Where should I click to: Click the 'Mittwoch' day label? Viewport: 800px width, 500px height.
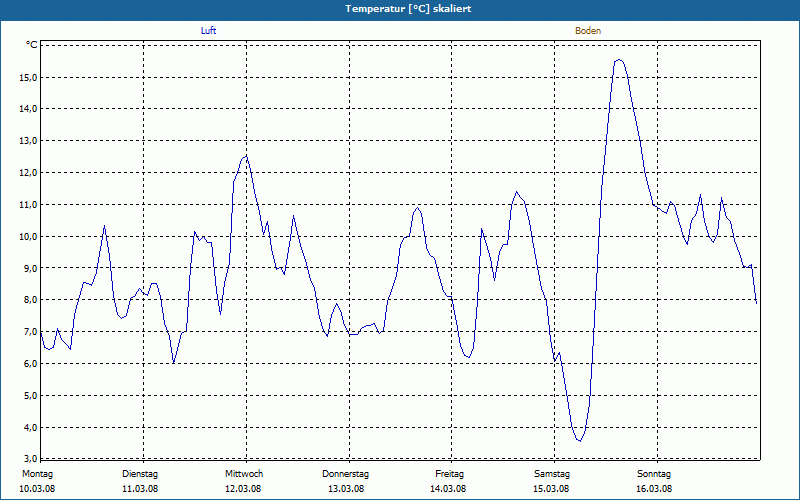click(x=244, y=474)
